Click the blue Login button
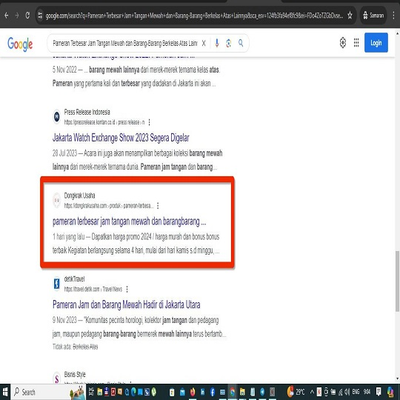Image resolution: width=400 pixels, height=400 pixels. click(376, 43)
